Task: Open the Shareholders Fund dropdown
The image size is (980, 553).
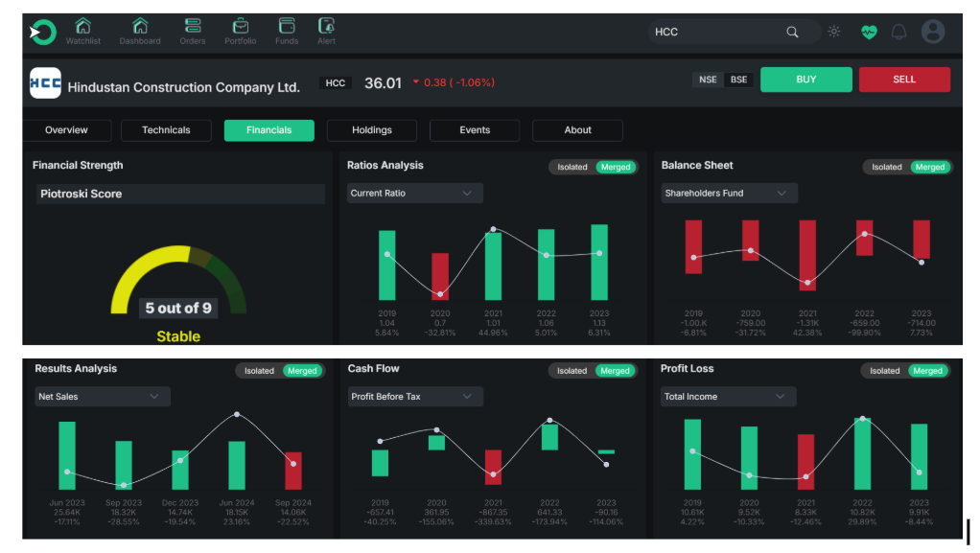Action: pyautogui.click(x=730, y=193)
